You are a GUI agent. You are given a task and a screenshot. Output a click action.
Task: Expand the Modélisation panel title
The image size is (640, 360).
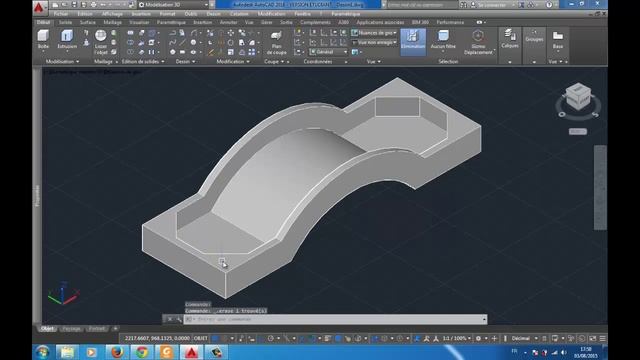(62, 62)
